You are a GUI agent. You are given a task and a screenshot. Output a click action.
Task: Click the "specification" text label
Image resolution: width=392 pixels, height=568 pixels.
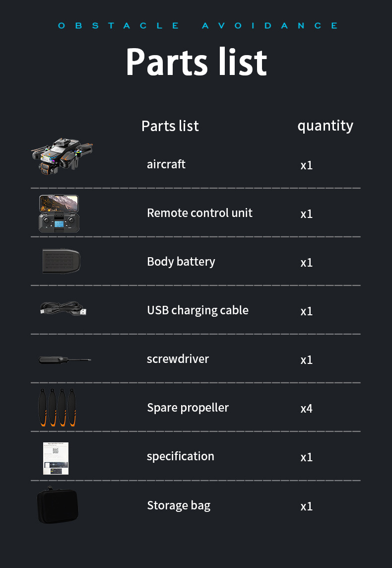(x=181, y=456)
